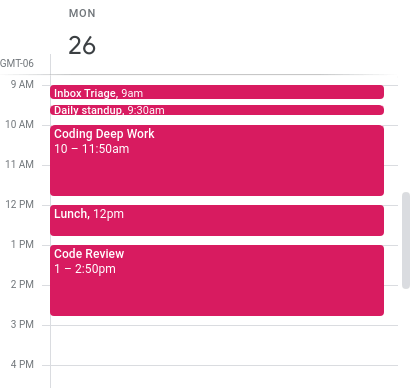Click the gap between Lunch and Coding Deep Work
The width and height of the screenshot is (413, 388).
coord(217,200)
